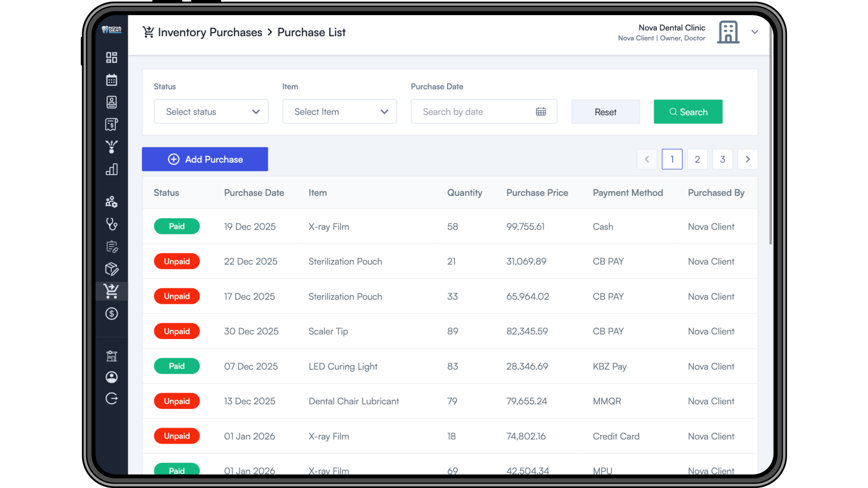This screenshot has width=868, height=488.
Task: Open the user profile icon in sidebar
Action: [x=112, y=377]
